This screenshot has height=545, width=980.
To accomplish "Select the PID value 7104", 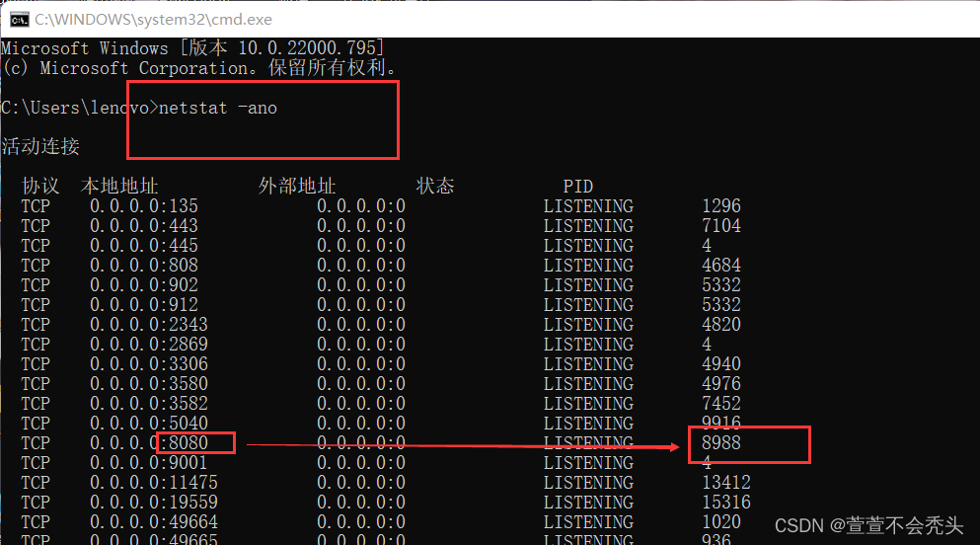I will (721, 226).
